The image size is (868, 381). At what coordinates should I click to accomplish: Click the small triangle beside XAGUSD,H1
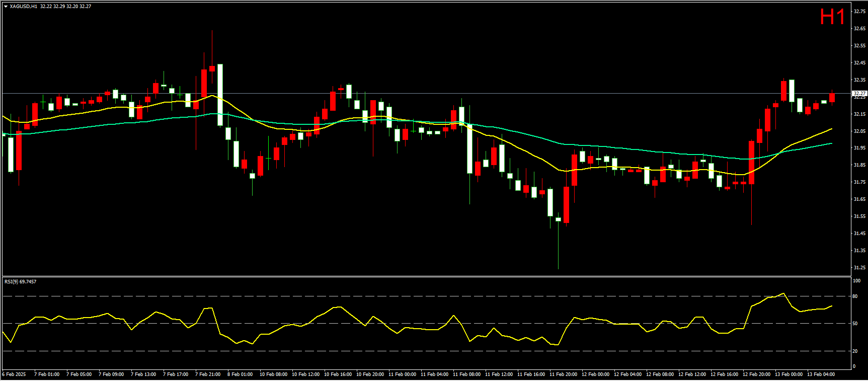pyautogui.click(x=6, y=7)
